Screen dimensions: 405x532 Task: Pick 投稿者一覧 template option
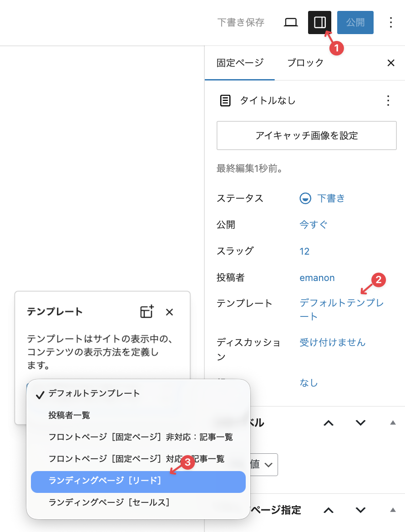pos(69,415)
